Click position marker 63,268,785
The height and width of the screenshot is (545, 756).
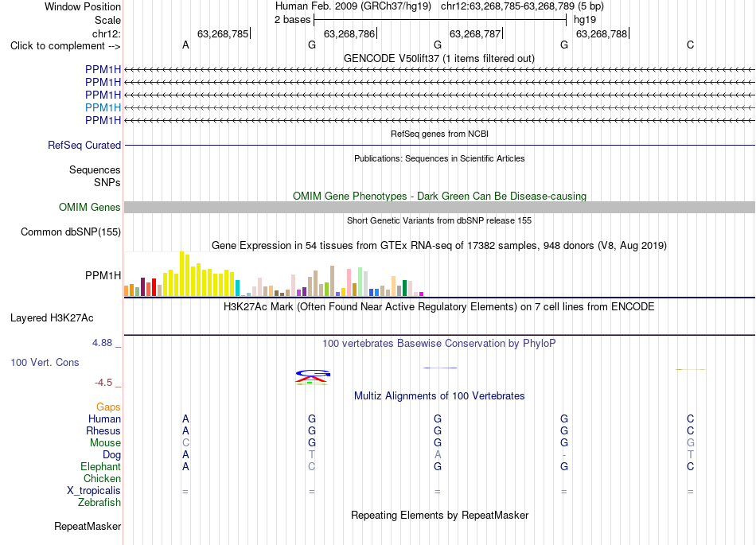tap(223, 33)
